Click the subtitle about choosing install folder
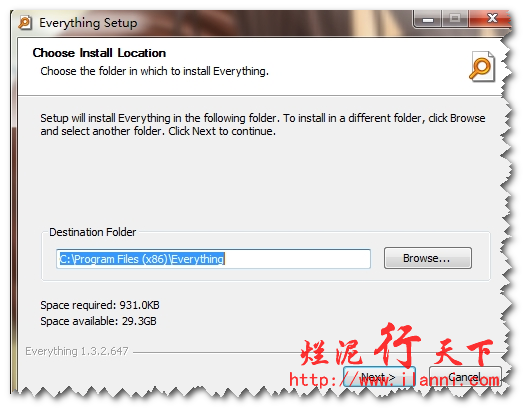529x414 pixels. click(x=155, y=71)
